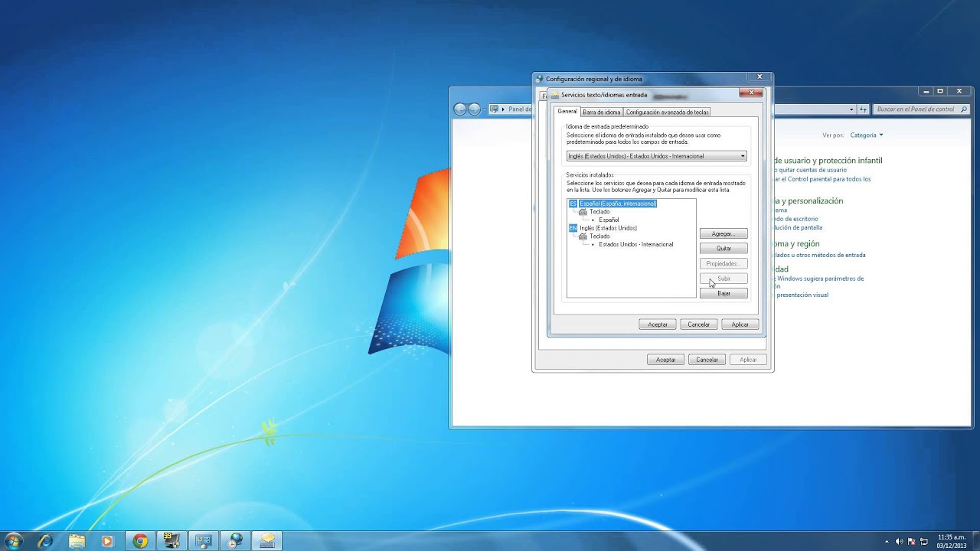
Task: Open Action Center flag tray icon
Action: [911, 541]
